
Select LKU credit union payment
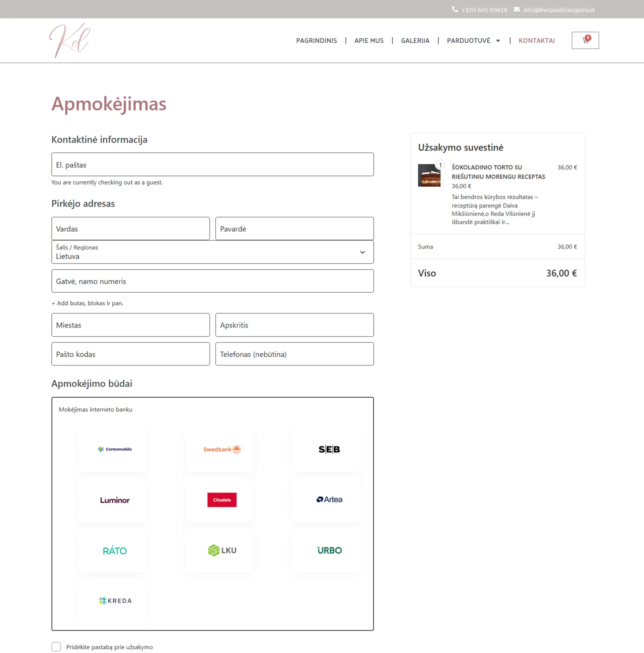click(222, 550)
